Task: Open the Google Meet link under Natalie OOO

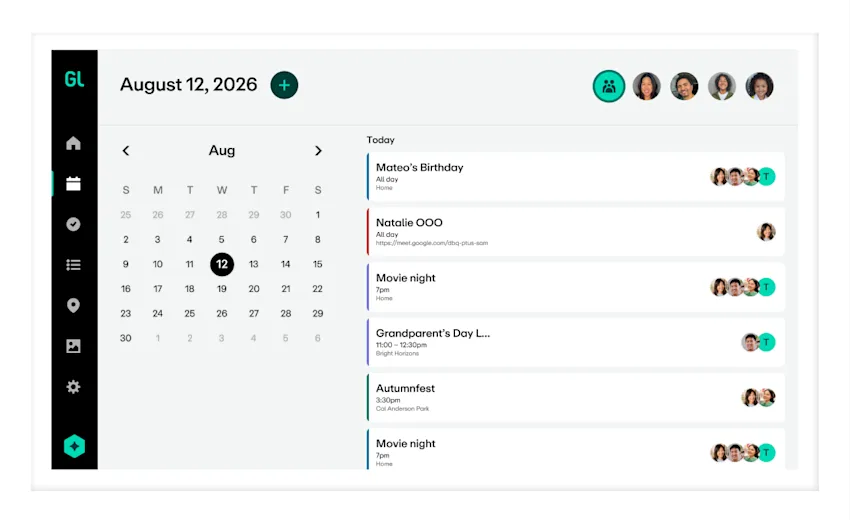Action: pyautogui.click(x=432, y=243)
